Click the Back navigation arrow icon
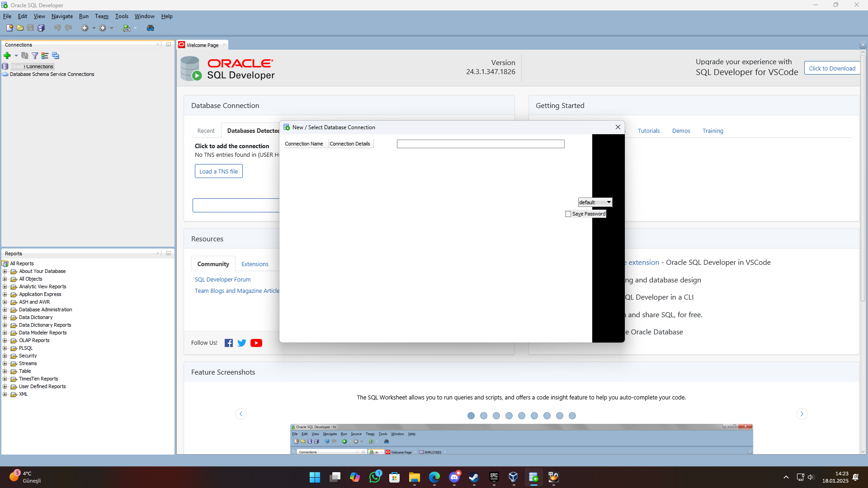Screen dimensions: 868x488 [85, 28]
